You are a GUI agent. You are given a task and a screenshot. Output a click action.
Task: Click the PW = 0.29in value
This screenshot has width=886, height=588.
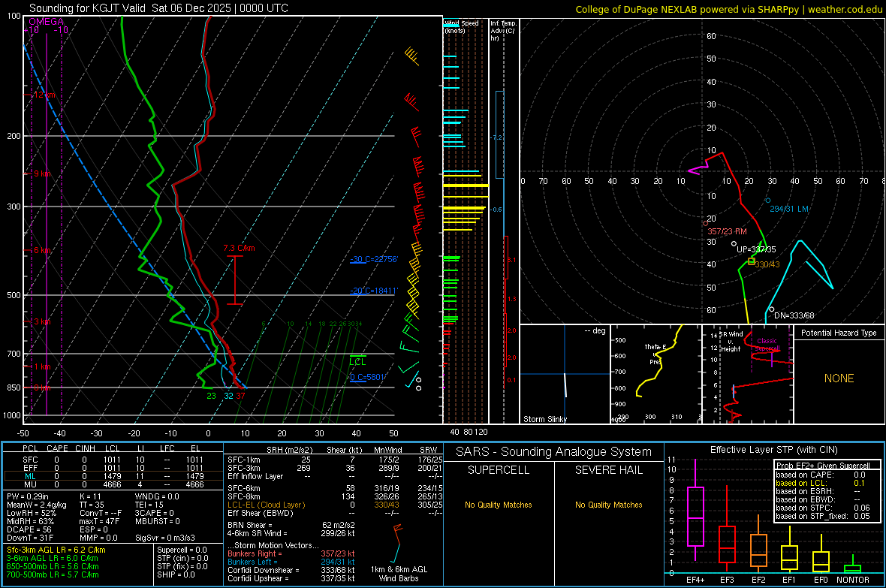tap(29, 496)
